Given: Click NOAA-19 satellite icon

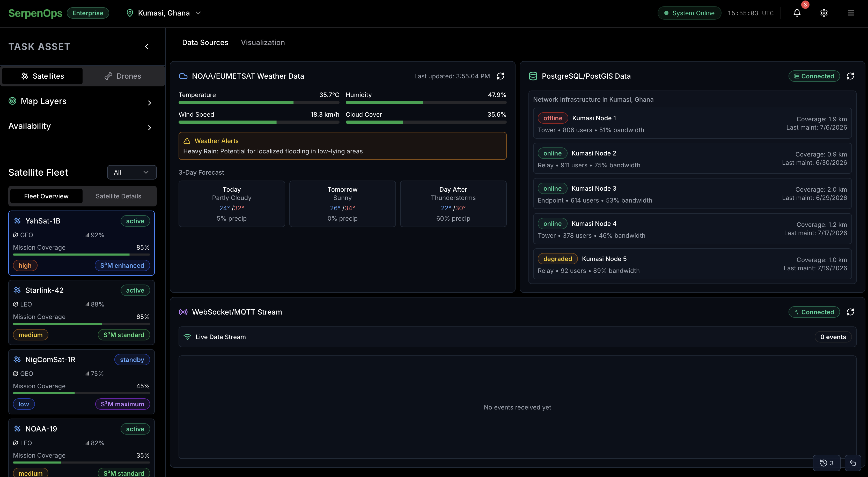Looking at the screenshot, I should click(x=17, y=429).
